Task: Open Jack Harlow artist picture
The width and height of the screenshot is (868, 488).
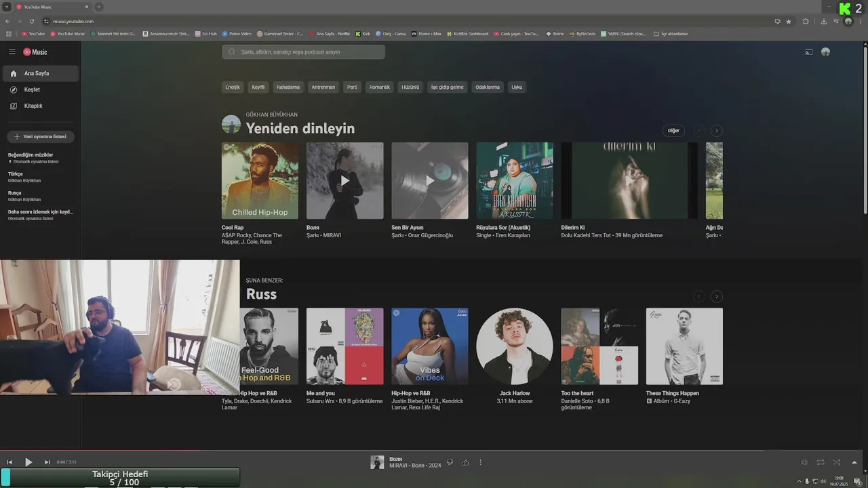Action: click(515, 346)
